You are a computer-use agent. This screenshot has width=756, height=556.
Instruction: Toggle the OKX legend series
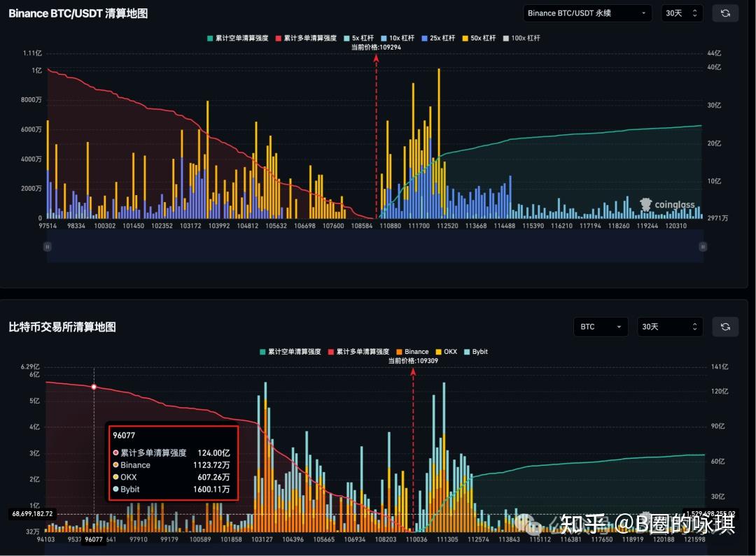click(446, 352)
